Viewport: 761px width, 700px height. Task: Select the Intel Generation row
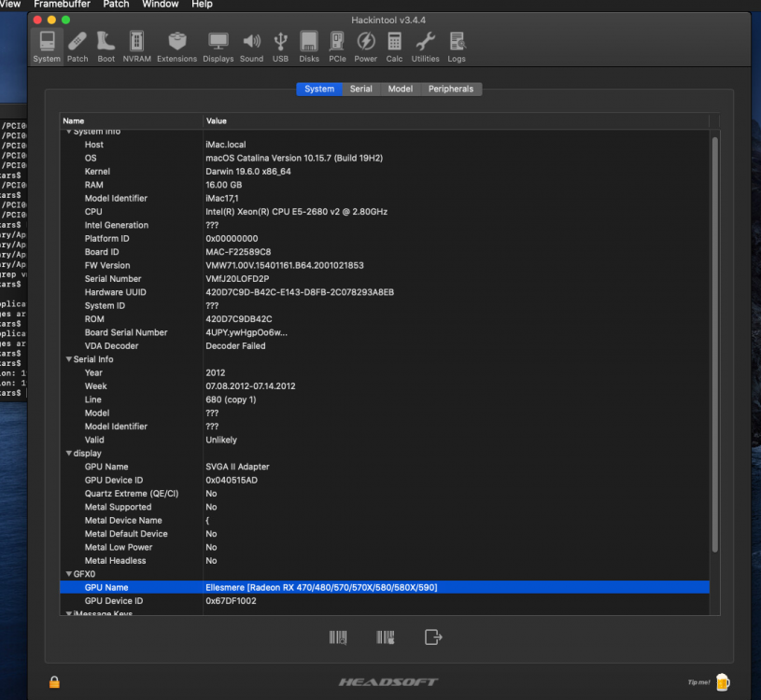(x=385, y=225)
